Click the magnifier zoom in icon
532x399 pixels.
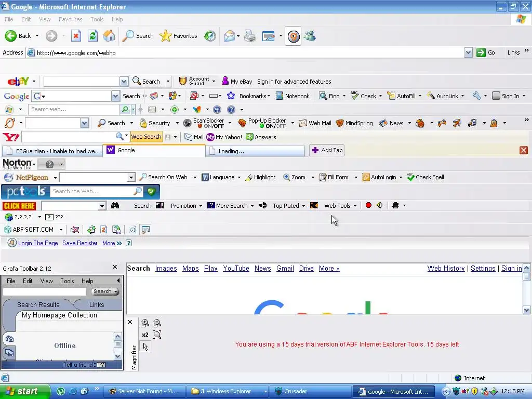click(x=145, y=323)
